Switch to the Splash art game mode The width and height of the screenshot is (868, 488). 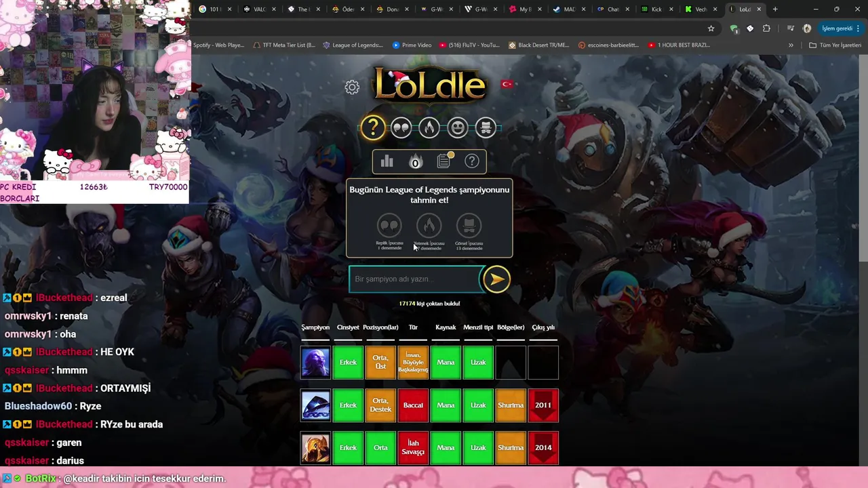pos(485,127)
